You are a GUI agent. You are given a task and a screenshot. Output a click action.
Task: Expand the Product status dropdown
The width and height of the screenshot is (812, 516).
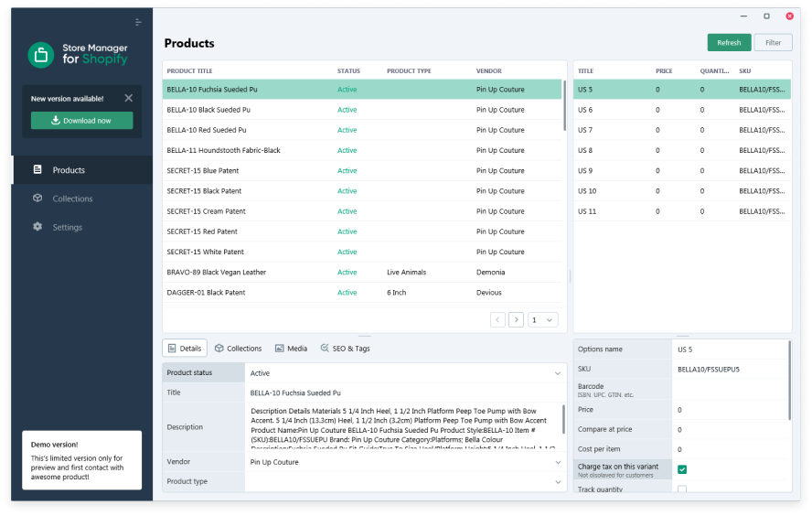pyautogui.click(x=558, y=373)
